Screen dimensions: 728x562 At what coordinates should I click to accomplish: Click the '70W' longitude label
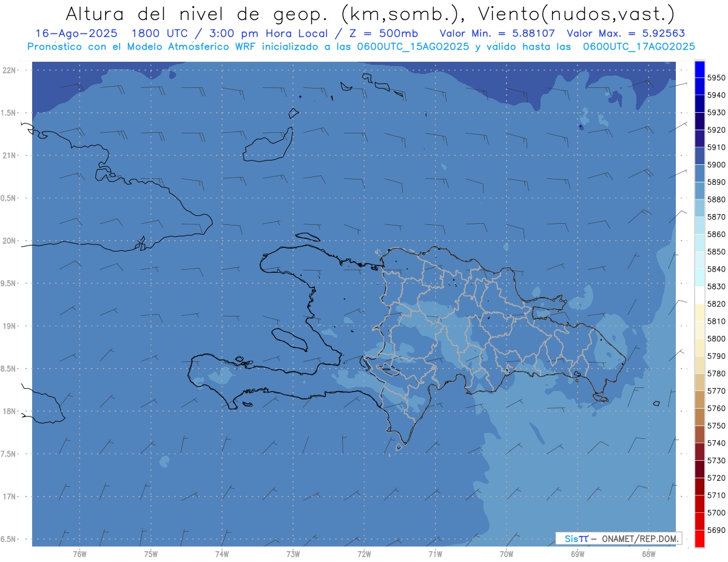(x=507, y=554)
